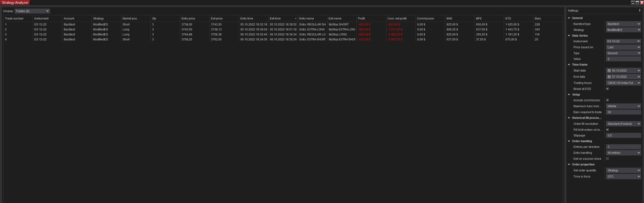Collapse the Historical fill processing section
This screenshot has height=203, width=644.
click(x=569, y=118)
